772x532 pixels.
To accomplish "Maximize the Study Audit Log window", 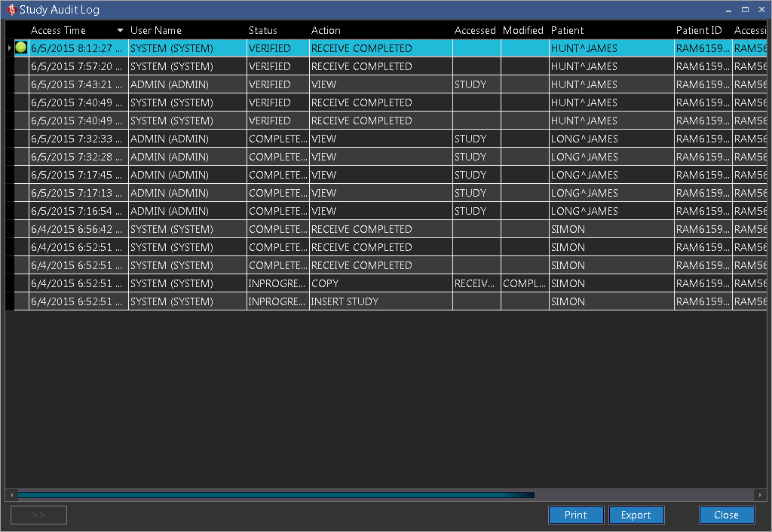I will (x=745, y=10).
